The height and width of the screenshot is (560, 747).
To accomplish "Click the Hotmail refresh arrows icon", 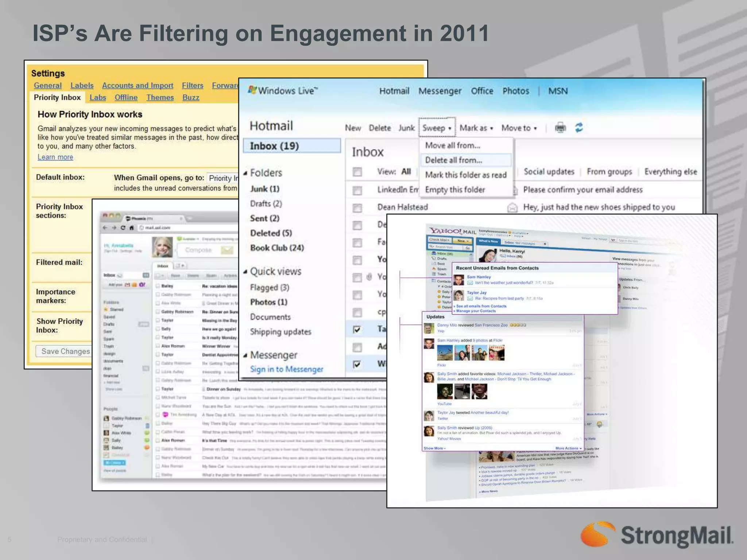I will [x=579, y=128].
